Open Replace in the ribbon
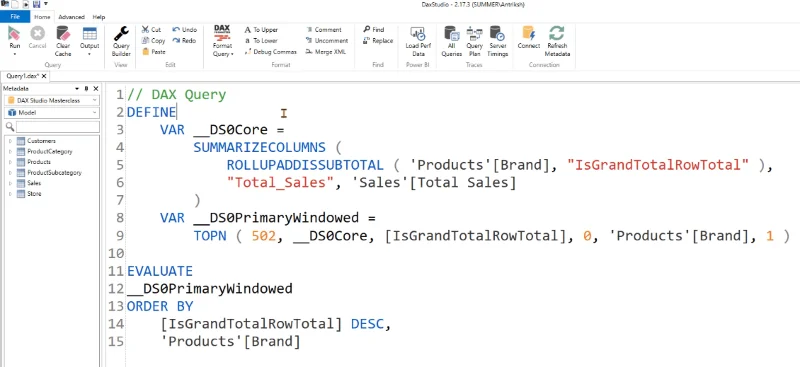The image size is (800, 367). (378, 40)
